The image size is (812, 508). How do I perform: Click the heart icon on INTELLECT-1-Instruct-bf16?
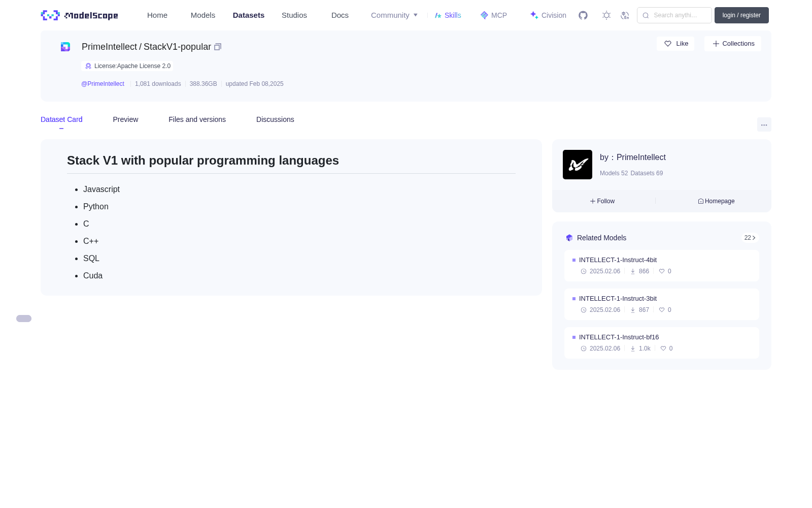pyautogui.click(x=663, y=348)
